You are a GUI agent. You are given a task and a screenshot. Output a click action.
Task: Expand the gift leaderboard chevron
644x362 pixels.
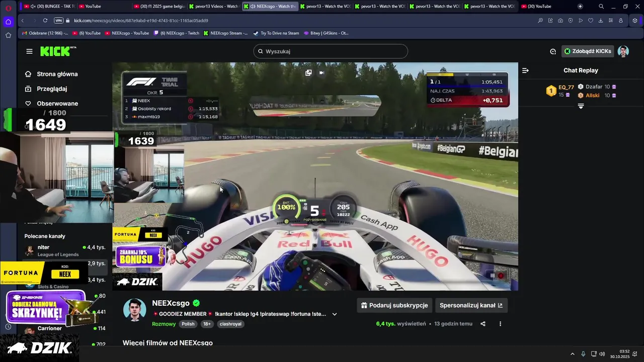coord(581,106)
